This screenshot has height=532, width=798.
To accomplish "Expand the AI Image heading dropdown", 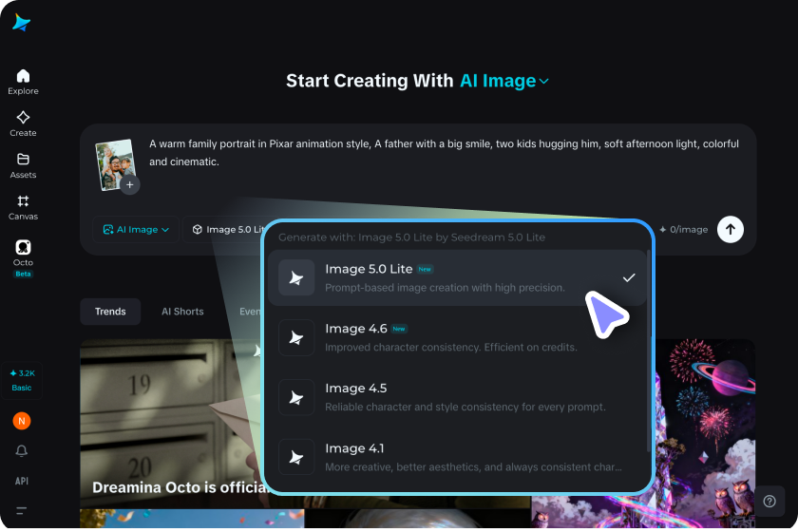I will 504,81.
